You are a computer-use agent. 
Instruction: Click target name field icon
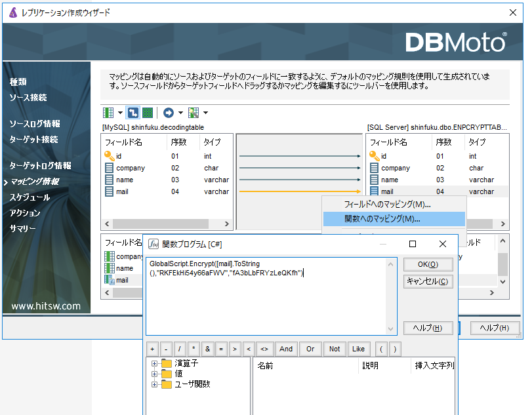[374, 180]
